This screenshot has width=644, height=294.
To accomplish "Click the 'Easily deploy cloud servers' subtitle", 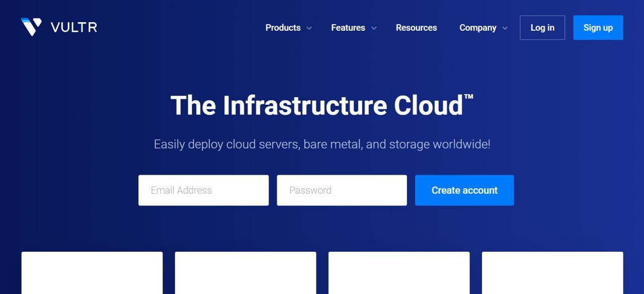I will click(x=322, y=144).
